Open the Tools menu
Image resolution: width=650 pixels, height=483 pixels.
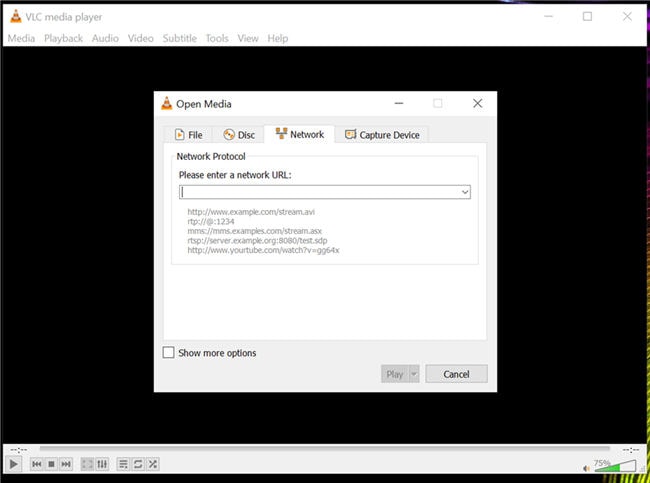[217, 38]
